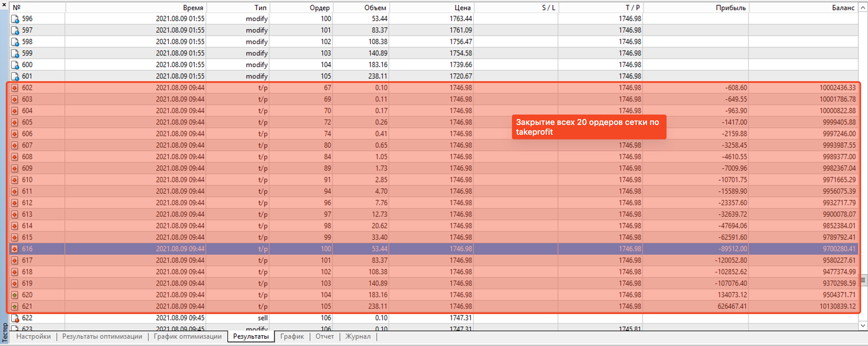Viewport: 868px width, 346px height.
Task: Open the График tab
Action: coord(292,336)
